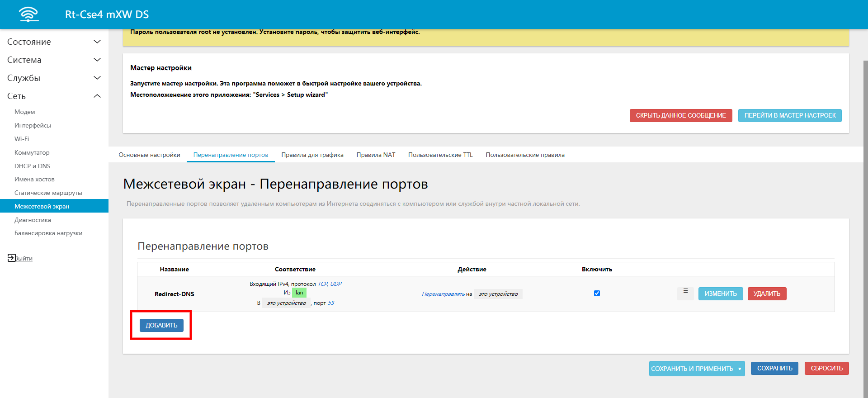Switch to Правила NAT tab
This screenshot has width=868, height=398.
tap(376, 155)
